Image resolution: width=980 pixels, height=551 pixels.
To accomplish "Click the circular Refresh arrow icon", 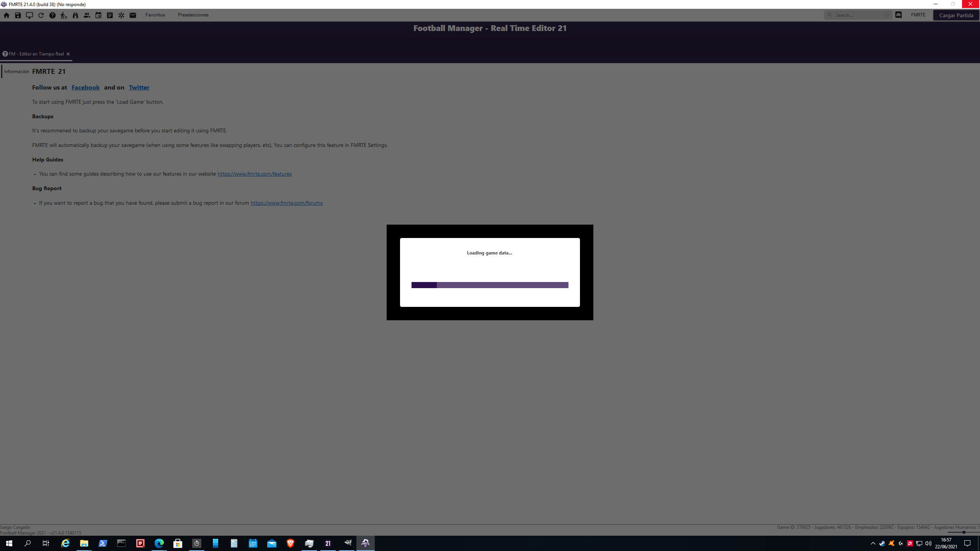I will click(41, 15).
